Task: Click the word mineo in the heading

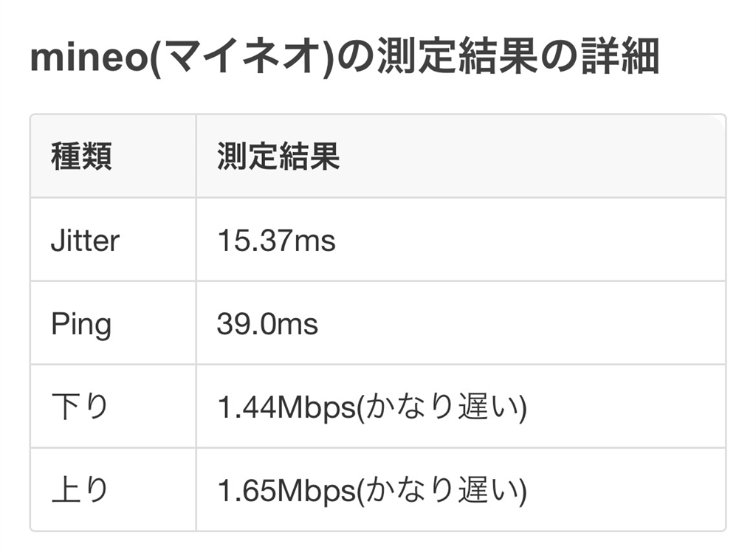Action: [89, 58]
